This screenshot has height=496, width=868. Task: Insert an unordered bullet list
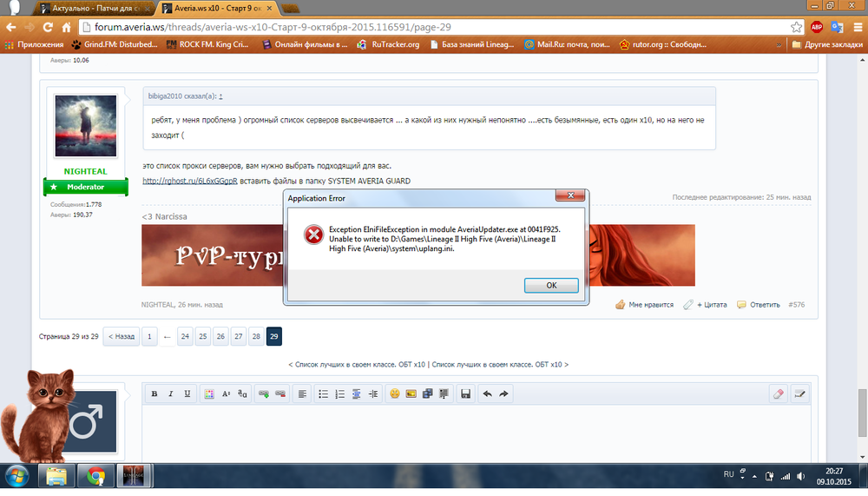324,393
